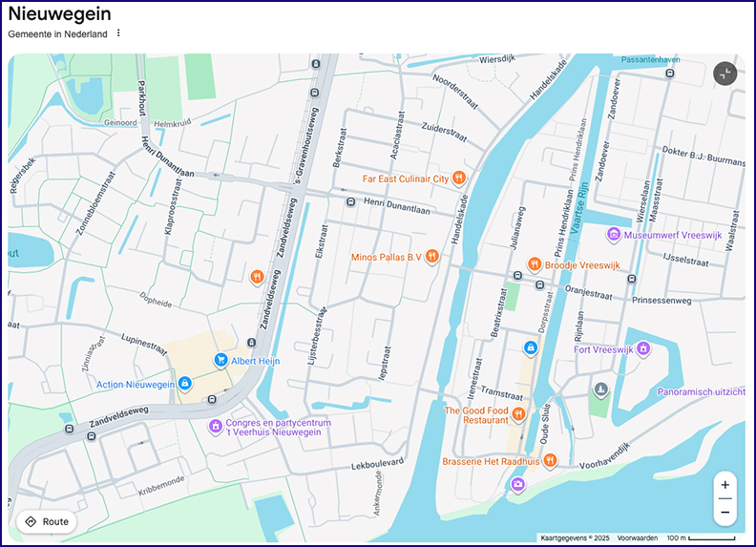
Task: Open the Fort Vreeswijk landmark marker
Action: [x=643, y=349]
